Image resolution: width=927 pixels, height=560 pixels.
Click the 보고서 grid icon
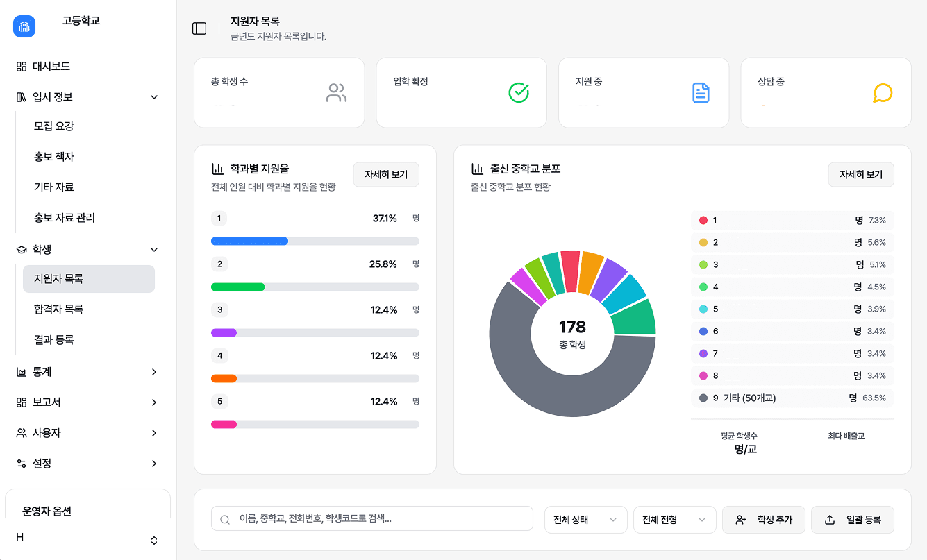pos(22,402)
